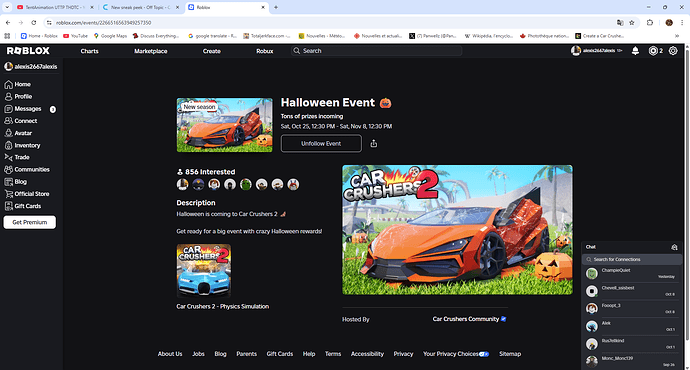
Task: Click the Search for Connections chat field
Action: (631, 260)
